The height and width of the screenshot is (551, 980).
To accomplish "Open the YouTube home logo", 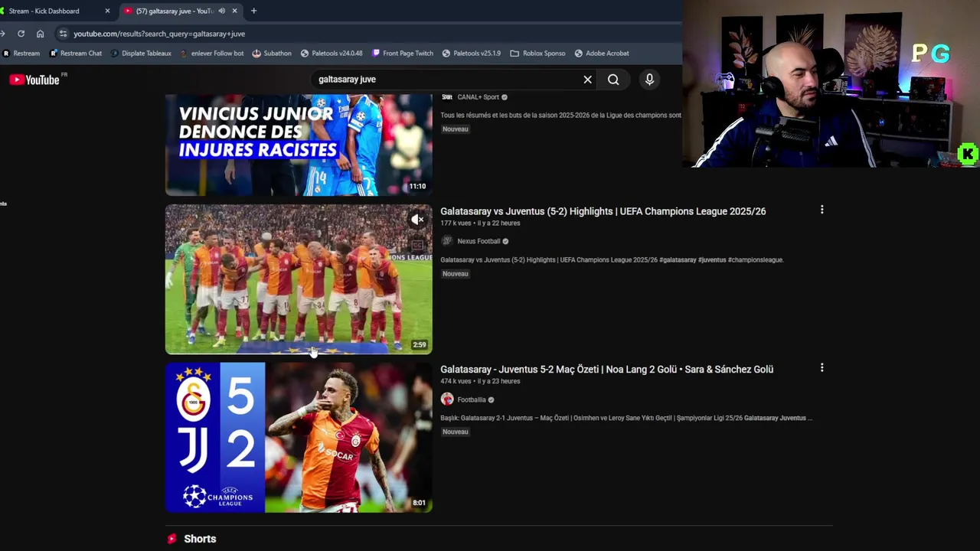I will pos(34,80).
